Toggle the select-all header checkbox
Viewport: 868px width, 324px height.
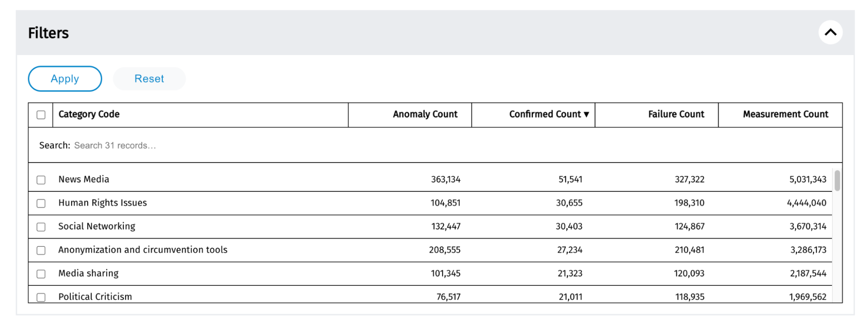click(x=41, y=115)
